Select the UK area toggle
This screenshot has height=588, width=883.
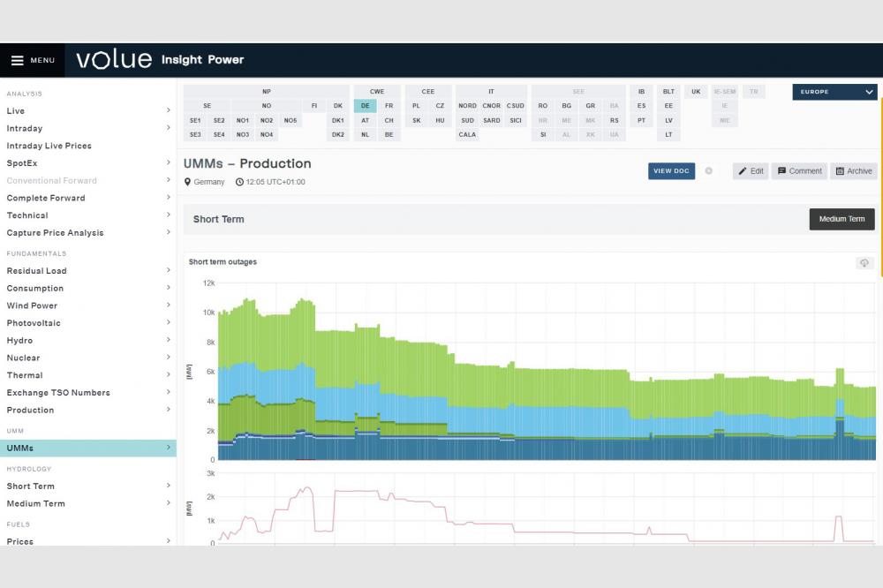(x=696, y=92)
